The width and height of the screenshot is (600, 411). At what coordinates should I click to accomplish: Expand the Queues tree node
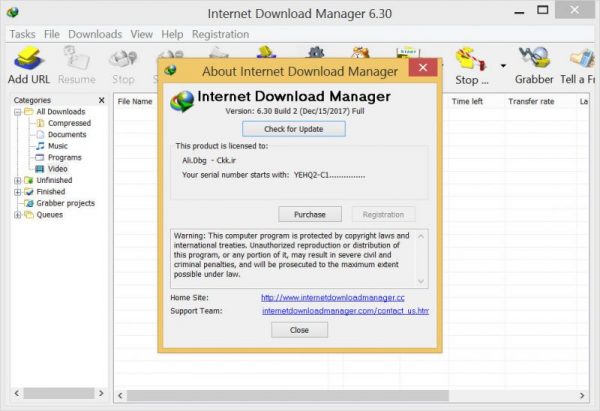click(x=17, y=215)
